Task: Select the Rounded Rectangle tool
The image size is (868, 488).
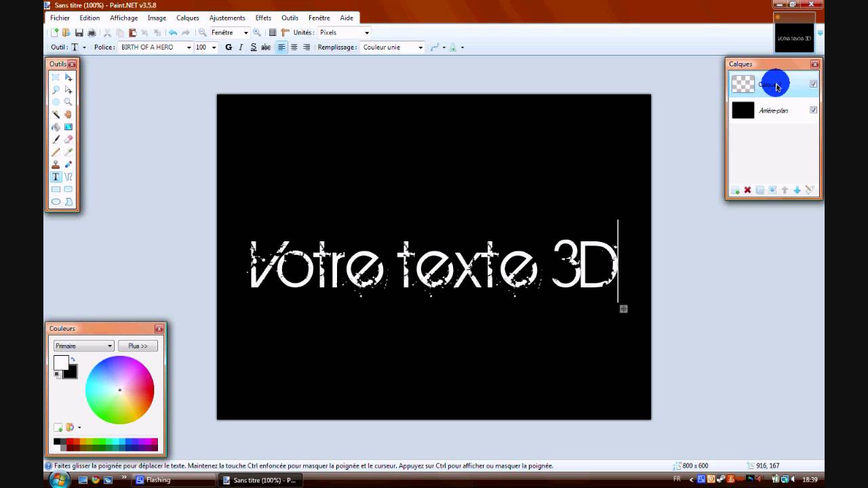Action: [x=68, y=189]
